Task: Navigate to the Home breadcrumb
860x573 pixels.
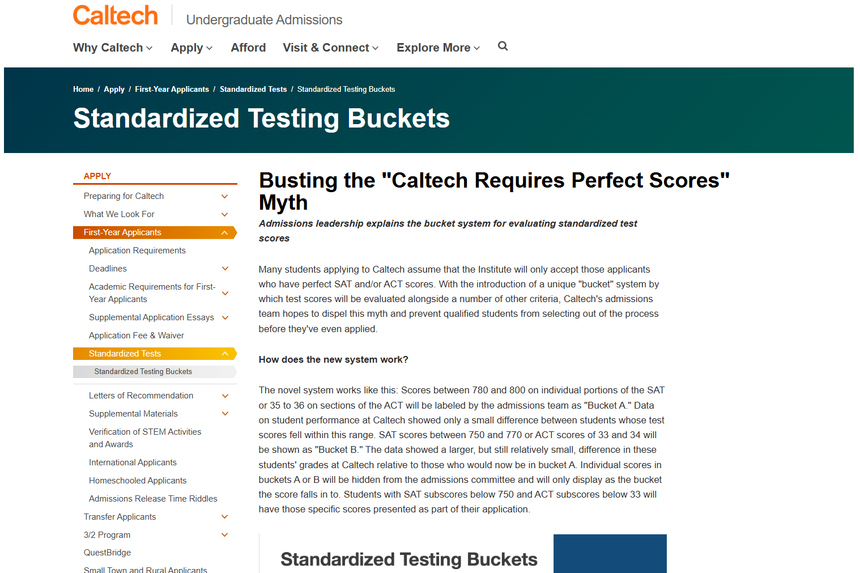Action: [x=83, y=90]
